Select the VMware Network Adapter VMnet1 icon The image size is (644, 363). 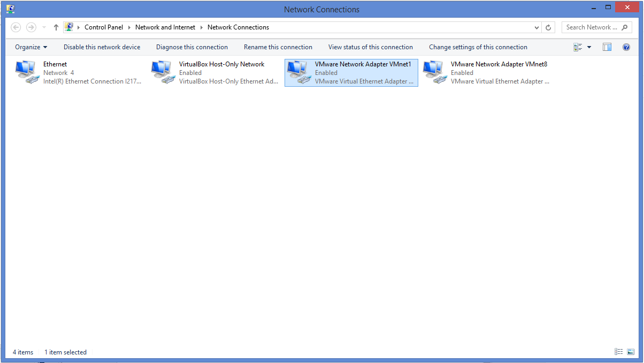299,72
